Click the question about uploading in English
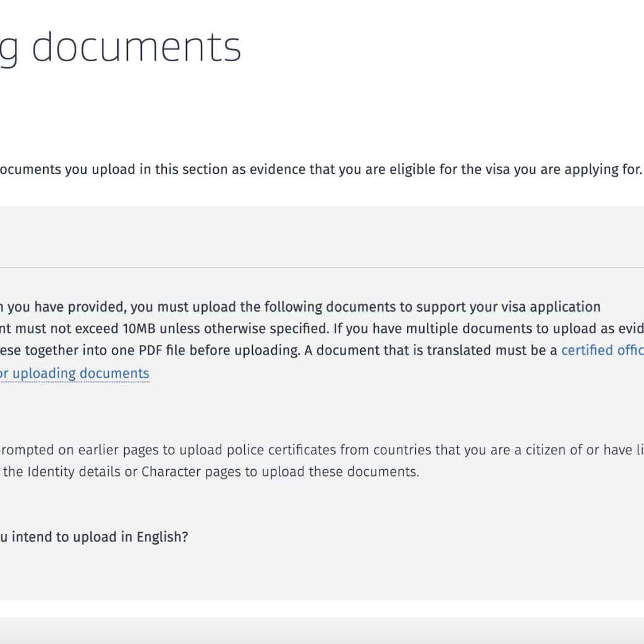This screenshot has height=644, width=644. [x=94, y=537]
